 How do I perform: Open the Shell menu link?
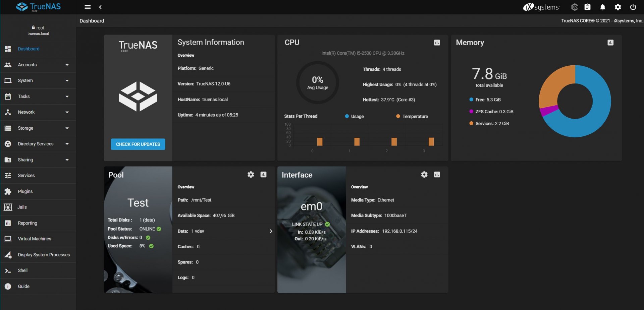pos(38,270)
